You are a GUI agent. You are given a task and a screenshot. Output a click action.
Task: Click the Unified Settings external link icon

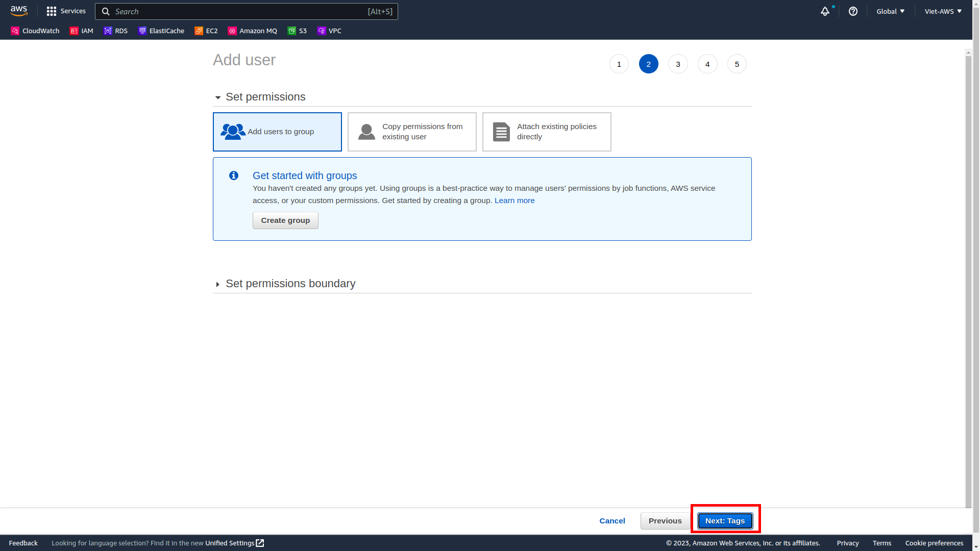(x=260, y=543)
